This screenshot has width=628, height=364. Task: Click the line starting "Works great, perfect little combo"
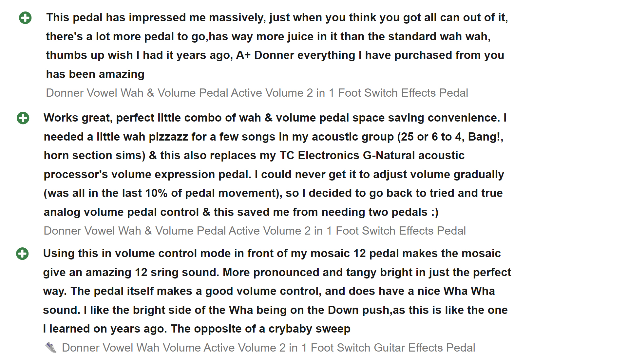[275, 118]
